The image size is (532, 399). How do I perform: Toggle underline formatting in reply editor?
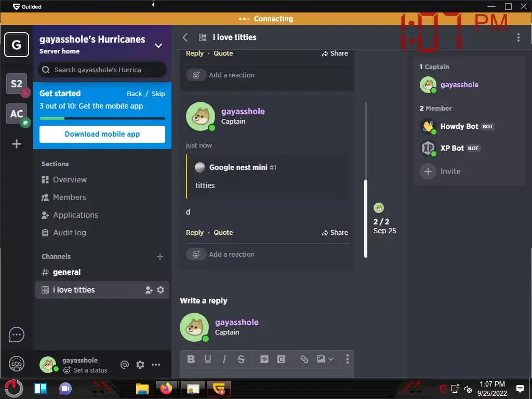coord(208,360)
